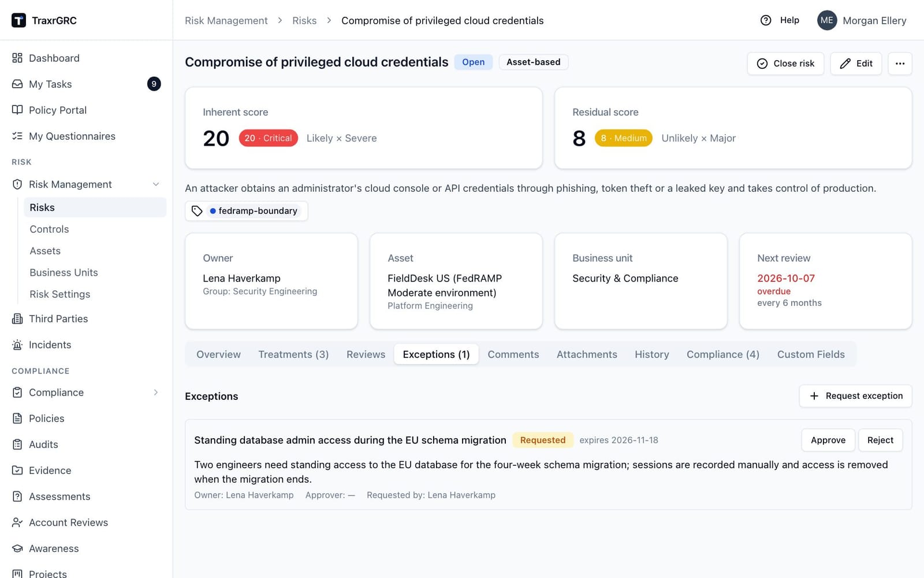
Task: Open the Compliance (4) tab
Action: pos(722,354)
